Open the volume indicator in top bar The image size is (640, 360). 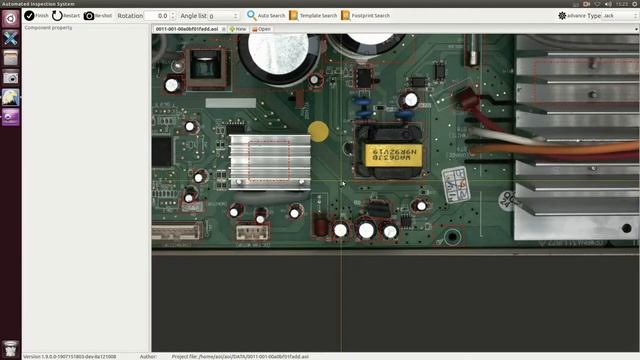[x=608, y=4]
